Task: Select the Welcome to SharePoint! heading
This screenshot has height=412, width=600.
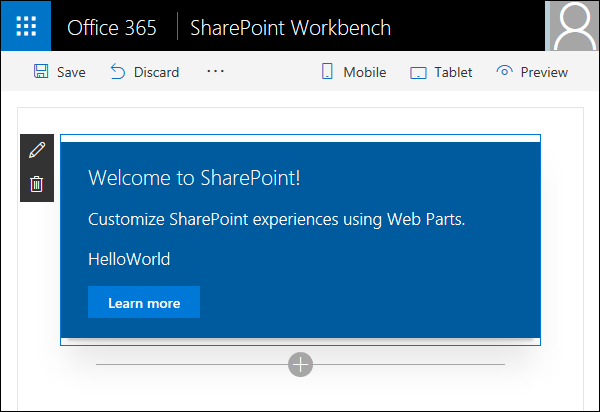Action: tap(194, 178)
